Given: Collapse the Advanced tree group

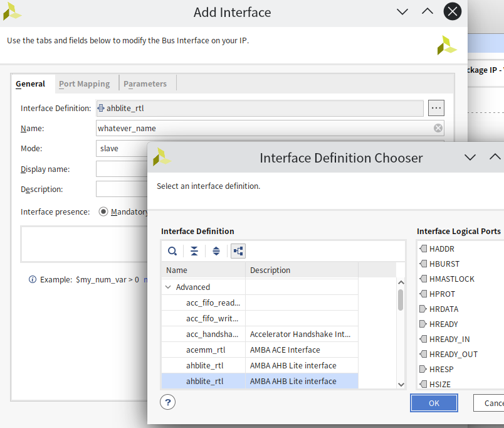Looking at the screenshot, I should tap(168, 287).
